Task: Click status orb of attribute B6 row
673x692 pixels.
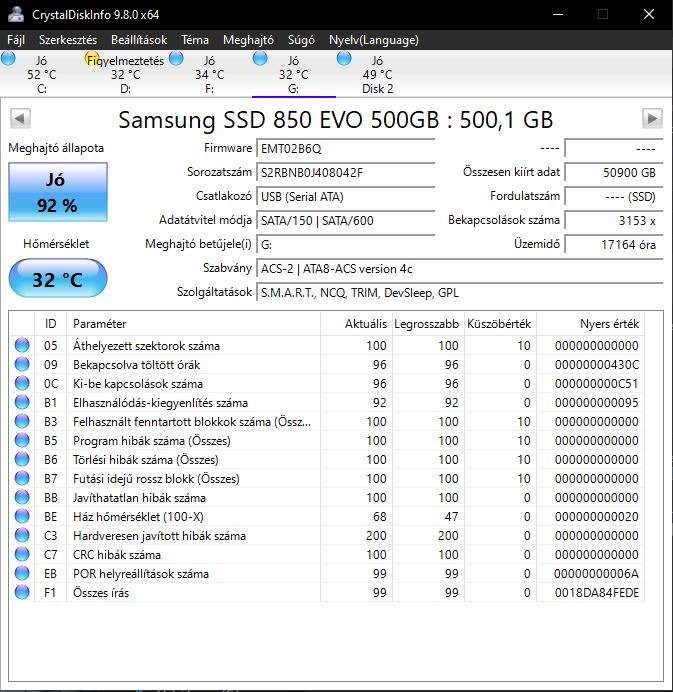Action: click(22, 459)
